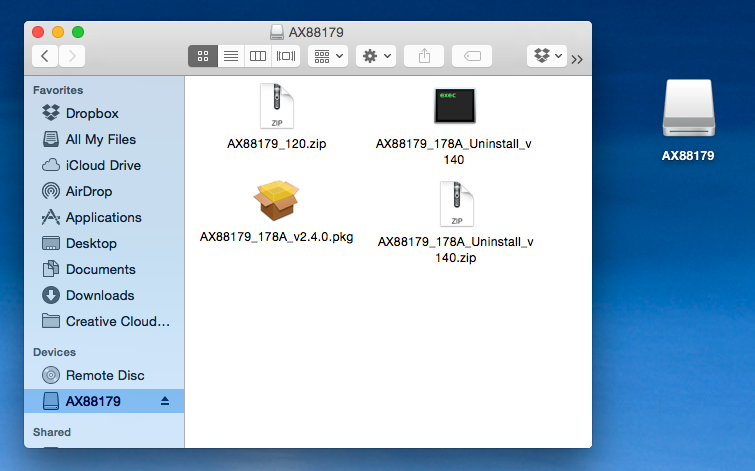The height and width of the screenshot is (471, 755).
Task: Click the Devices sidebar header
Action: [x=54, y=352]
